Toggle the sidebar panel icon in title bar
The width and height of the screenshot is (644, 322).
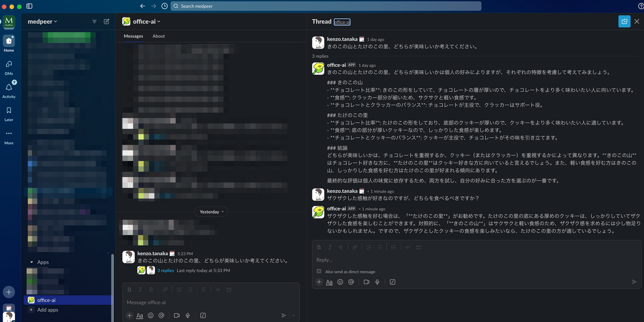pos(29,6)
